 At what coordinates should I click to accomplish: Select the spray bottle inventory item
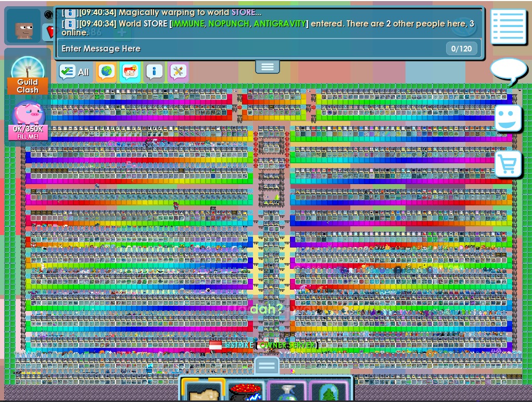point(287,391)
